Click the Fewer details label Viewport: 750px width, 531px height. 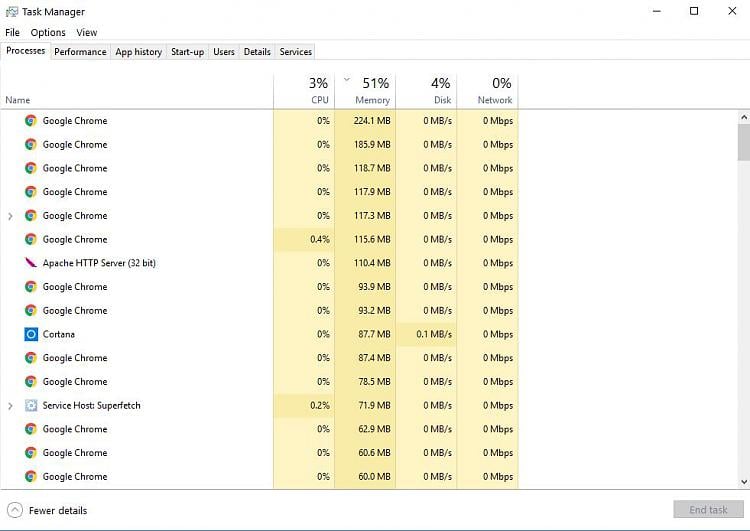pos(58,511)
